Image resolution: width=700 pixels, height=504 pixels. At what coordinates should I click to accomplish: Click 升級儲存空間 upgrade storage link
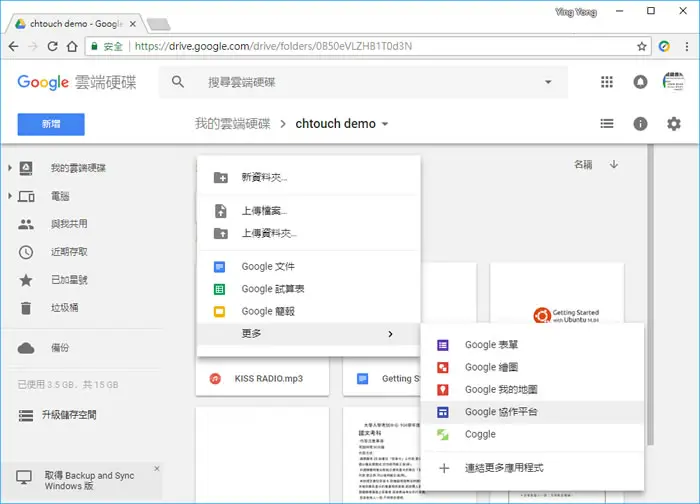[x=69, y=415]
